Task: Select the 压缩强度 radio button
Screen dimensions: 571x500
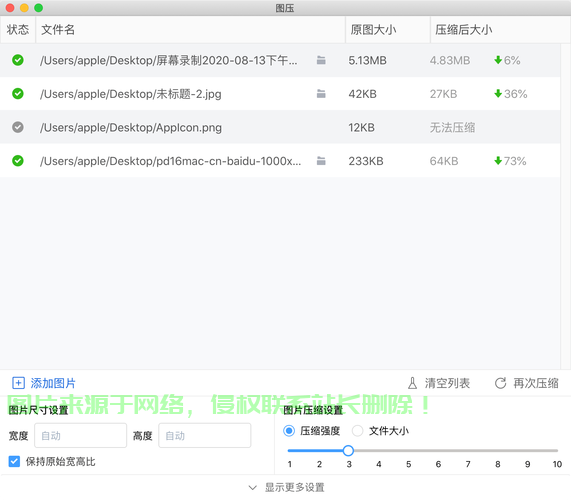Action: [289, 431]
